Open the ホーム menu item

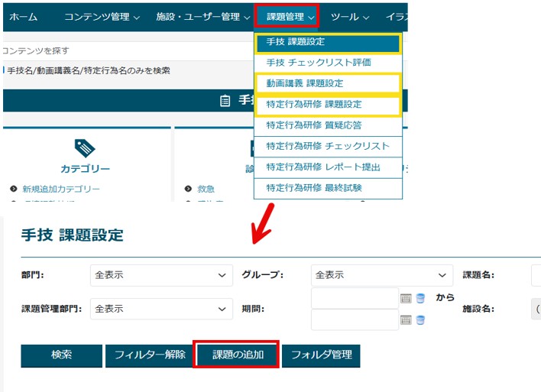[24, 17]
